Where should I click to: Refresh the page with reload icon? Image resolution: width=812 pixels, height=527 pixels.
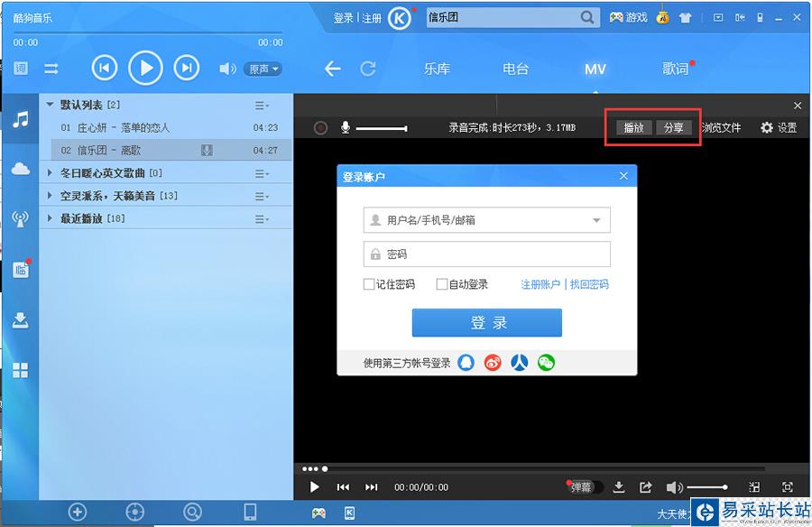368,69
